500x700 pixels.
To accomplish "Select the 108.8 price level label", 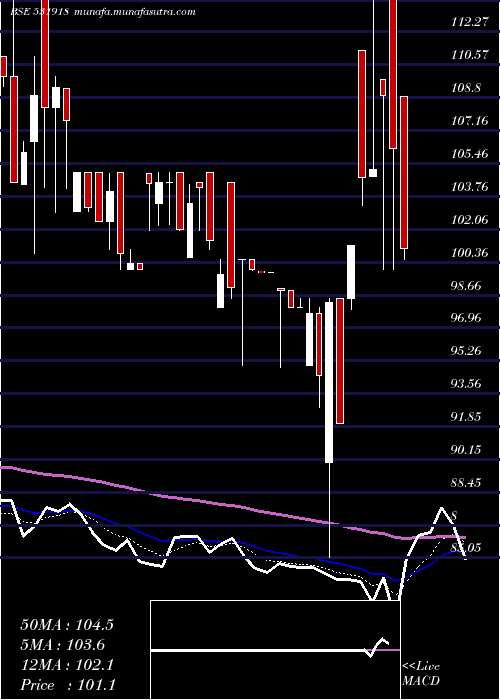I will pyautogui.click(x=466, y=88).
